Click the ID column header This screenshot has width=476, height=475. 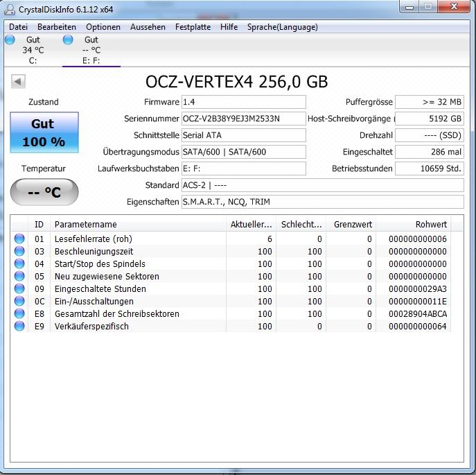pyautogui.click(x=39, y=224)
